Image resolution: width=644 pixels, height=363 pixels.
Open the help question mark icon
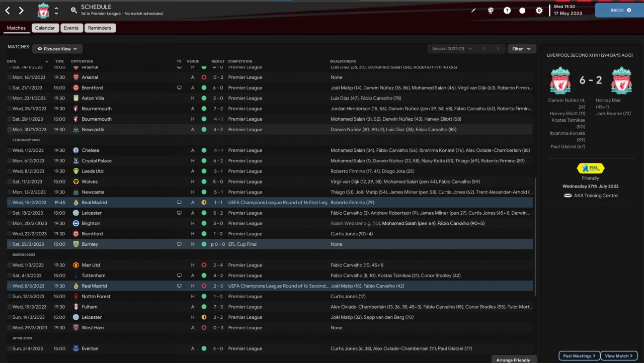point(507,11)
